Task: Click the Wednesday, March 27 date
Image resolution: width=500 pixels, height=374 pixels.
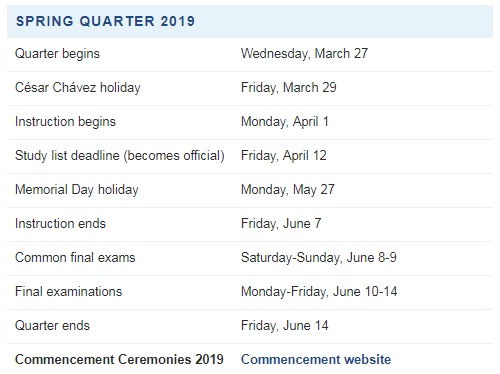Action: (304, 54)
